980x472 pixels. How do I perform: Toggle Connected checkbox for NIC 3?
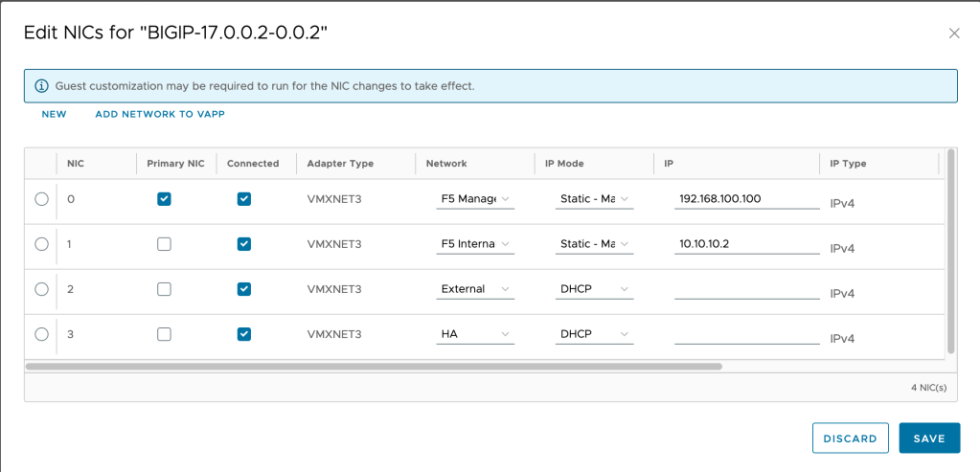[243, 334]
